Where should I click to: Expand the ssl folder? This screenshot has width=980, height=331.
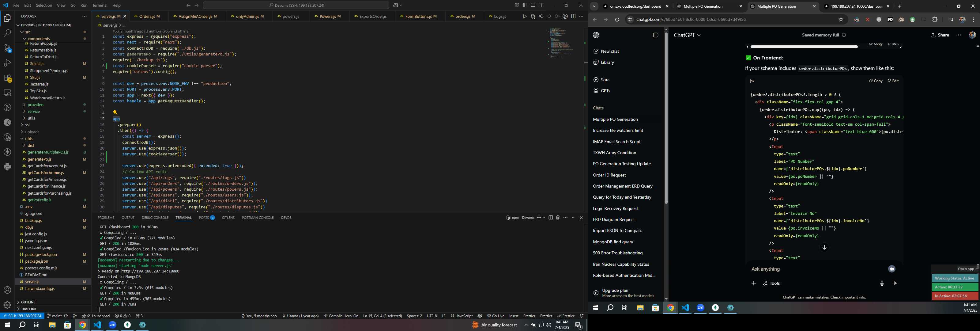(27, 125)
